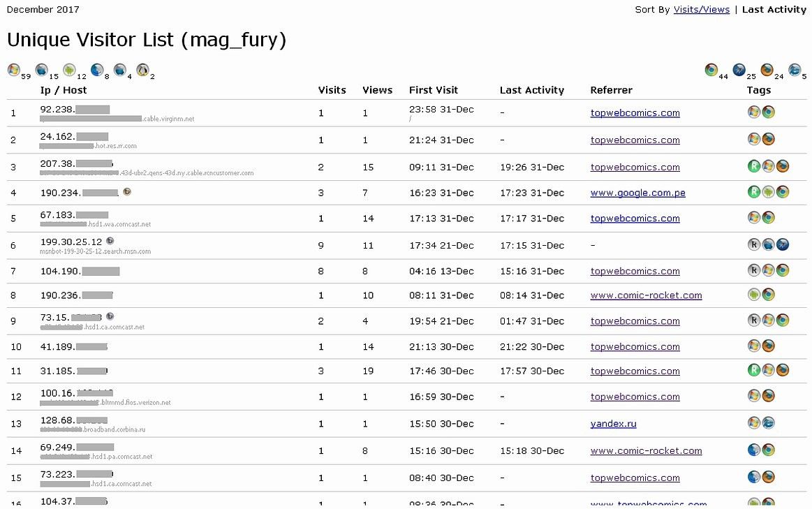Sort the list by Last Activity
This screenshot has width=812, height=509.
(774, 9)
